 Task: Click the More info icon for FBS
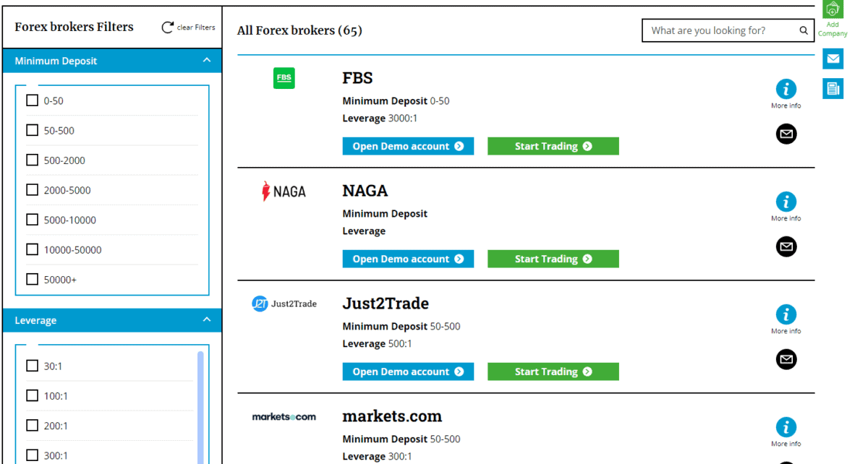[x=786, y=90]
